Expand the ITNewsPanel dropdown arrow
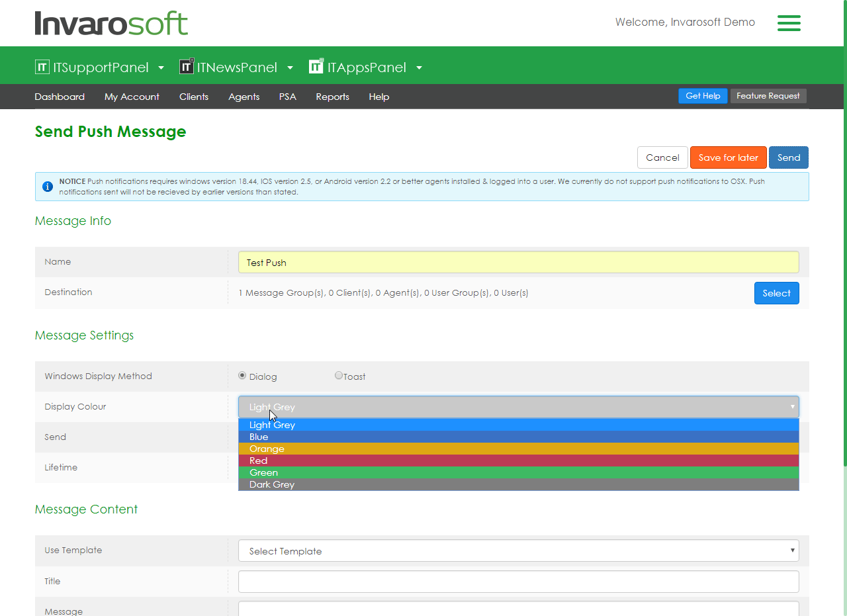Image resolution: width=847 pixels, height=616 pixels. 290,68
